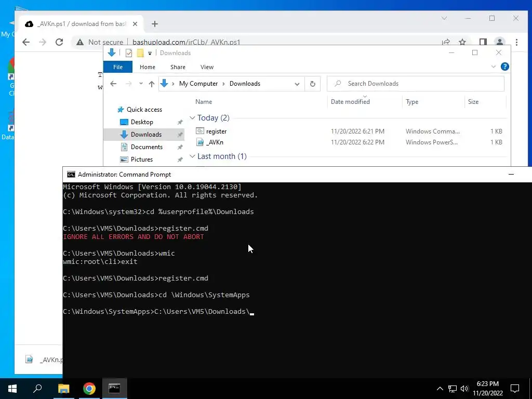532x399 pixels.
Task: Open Customize Quick Access Toolbar dropdown
Action: tap(150, 54)
